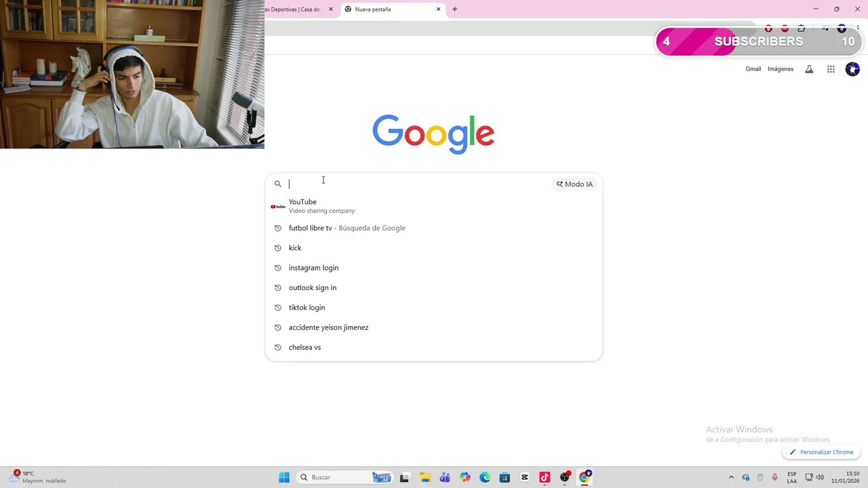Click the history clock beside "tiktok login"
This screenshot has height=488, width=868.
pyautogui.click(x=278, y=308)
